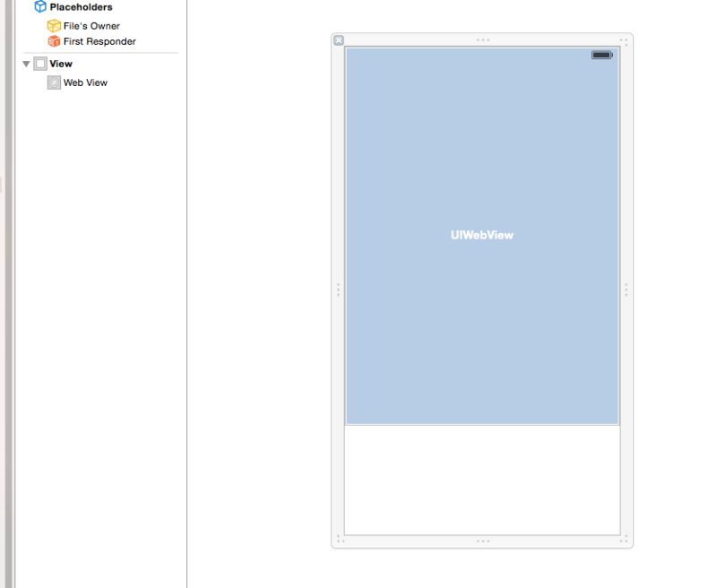Click the handle dots left of the scene

pyautogui.click(x=338, y=289)
